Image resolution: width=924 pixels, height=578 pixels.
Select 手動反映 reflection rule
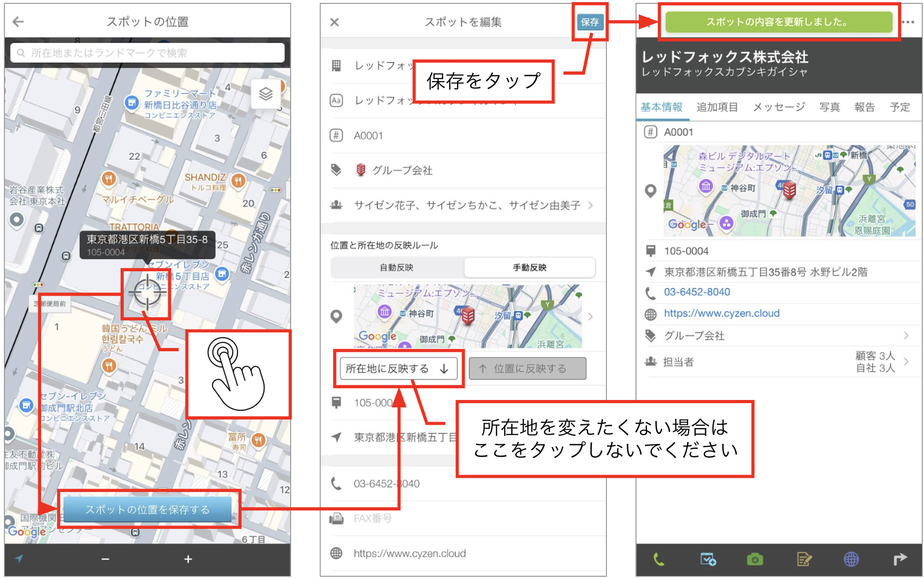click(530, 267)
